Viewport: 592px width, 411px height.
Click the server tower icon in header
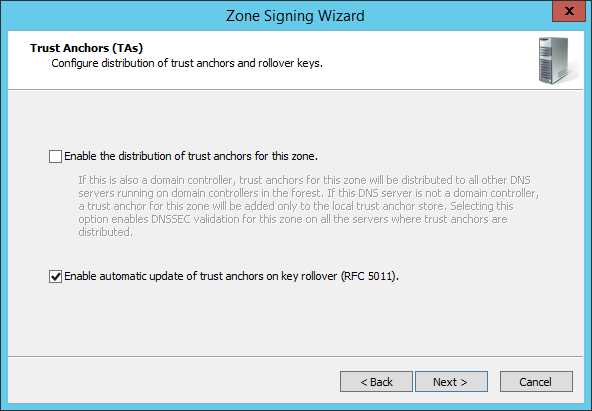[x=557, y=60]
